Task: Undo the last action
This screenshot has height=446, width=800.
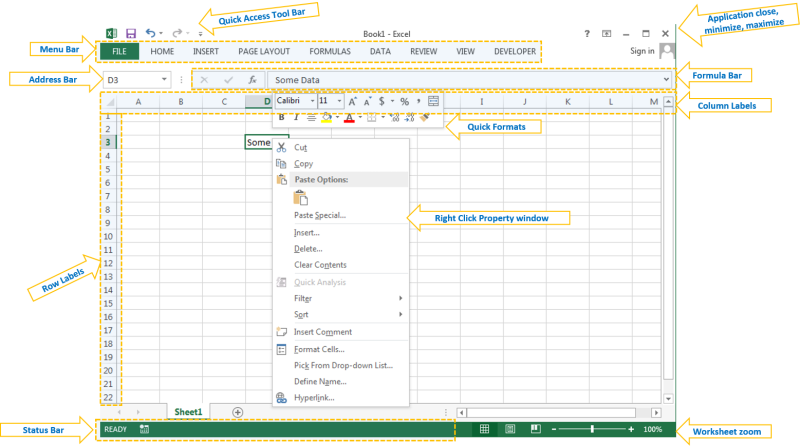Action: pos(150,33)
